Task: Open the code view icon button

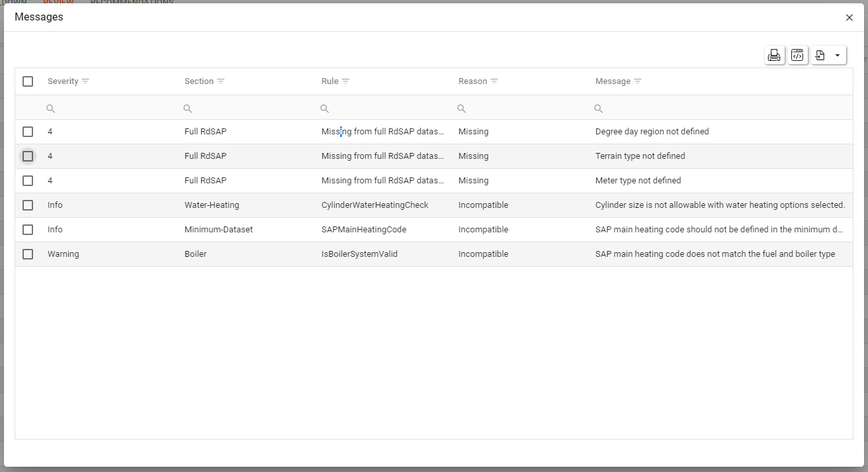Action: coord(797,56)
